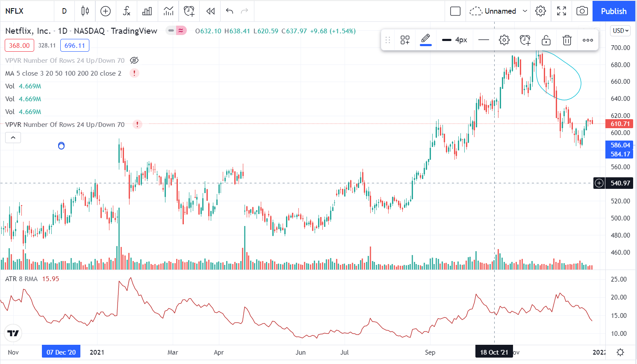Open the NFLX symbol search

[x=15, y=11]
